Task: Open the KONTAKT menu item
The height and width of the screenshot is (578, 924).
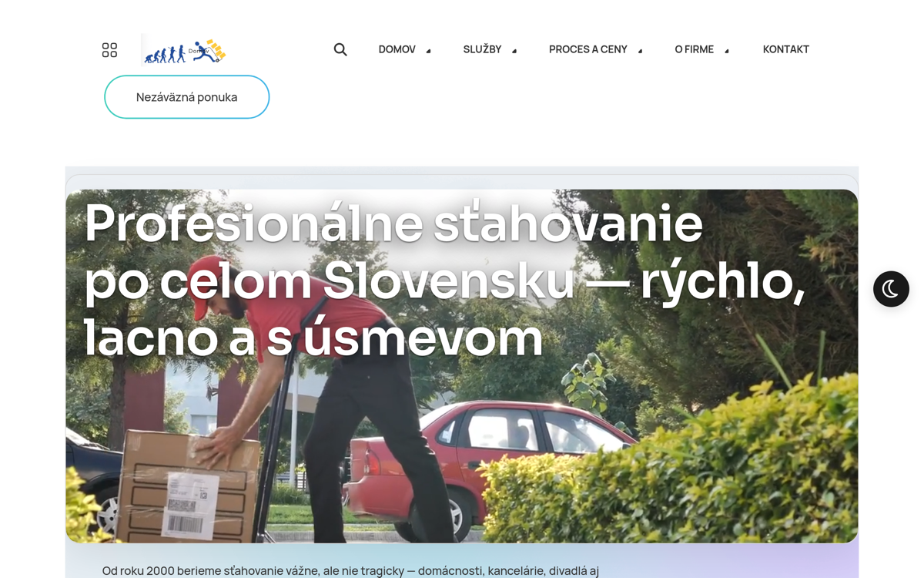Action: pos(785,49)
